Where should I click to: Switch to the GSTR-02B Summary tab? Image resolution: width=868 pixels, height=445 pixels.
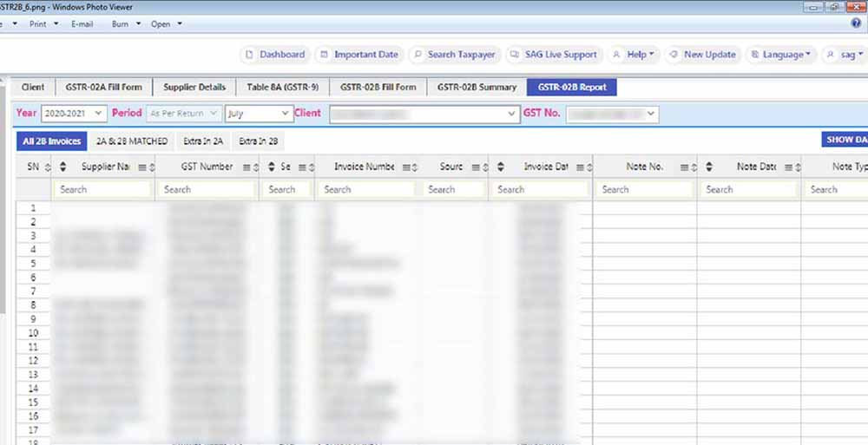[x=477, y=87]
